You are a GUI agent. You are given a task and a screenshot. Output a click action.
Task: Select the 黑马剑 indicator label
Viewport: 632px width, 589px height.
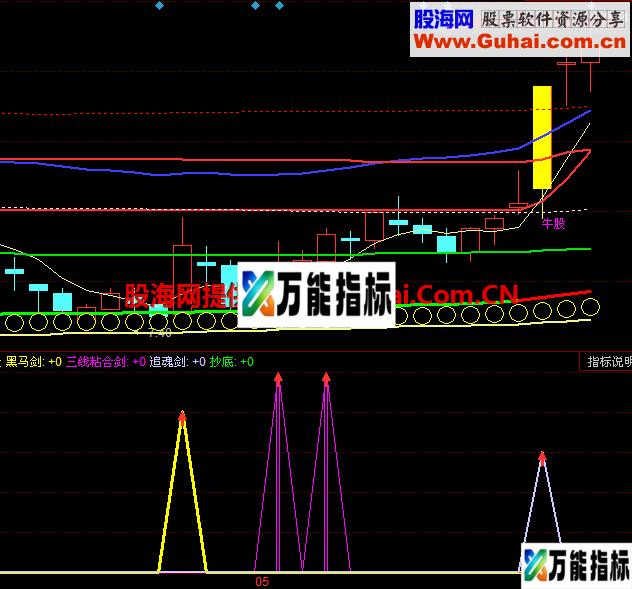[33, 362]
